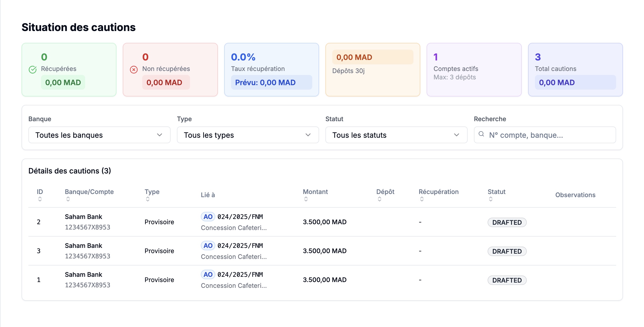Screen dimensions: 644x327
Task: Click DRAFTED badge of caution ID 1
Action: [x=507, y=280]
